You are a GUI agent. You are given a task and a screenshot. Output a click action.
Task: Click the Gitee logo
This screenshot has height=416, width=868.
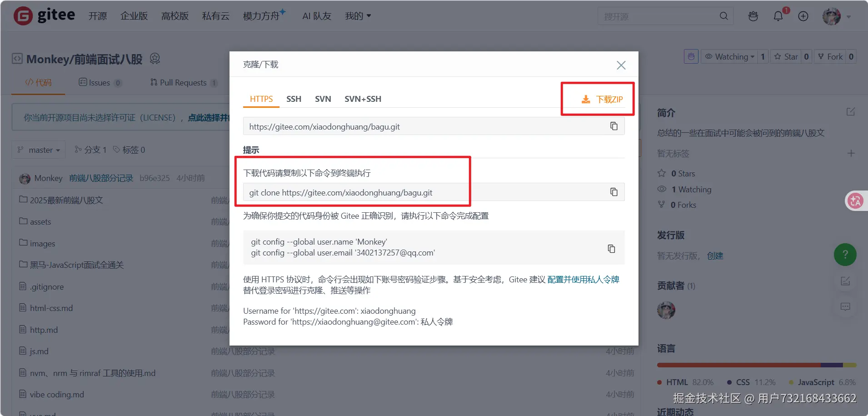44,15
